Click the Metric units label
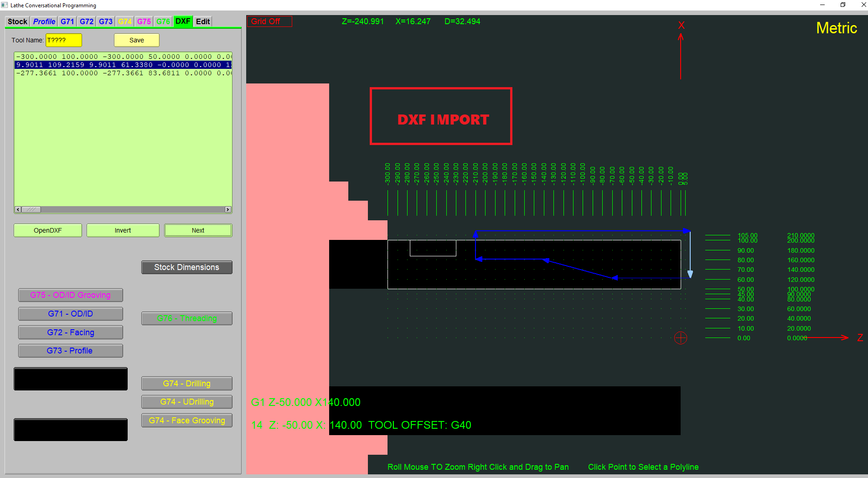The width and height of the screenshot is (868, 478). click(836, 28)
